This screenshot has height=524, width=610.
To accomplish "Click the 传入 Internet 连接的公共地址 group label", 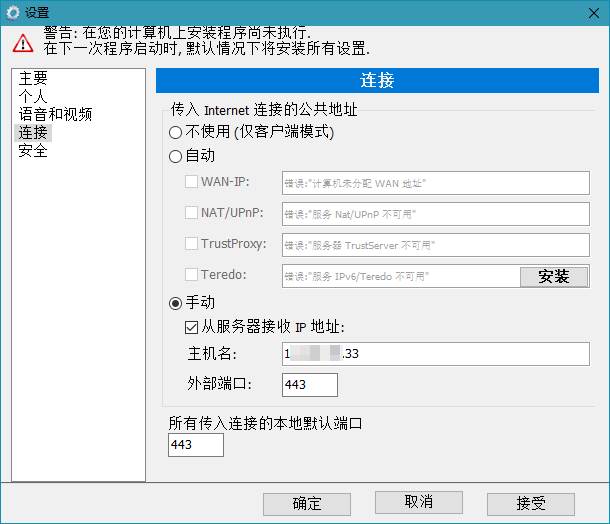I will tap(264, 110).
